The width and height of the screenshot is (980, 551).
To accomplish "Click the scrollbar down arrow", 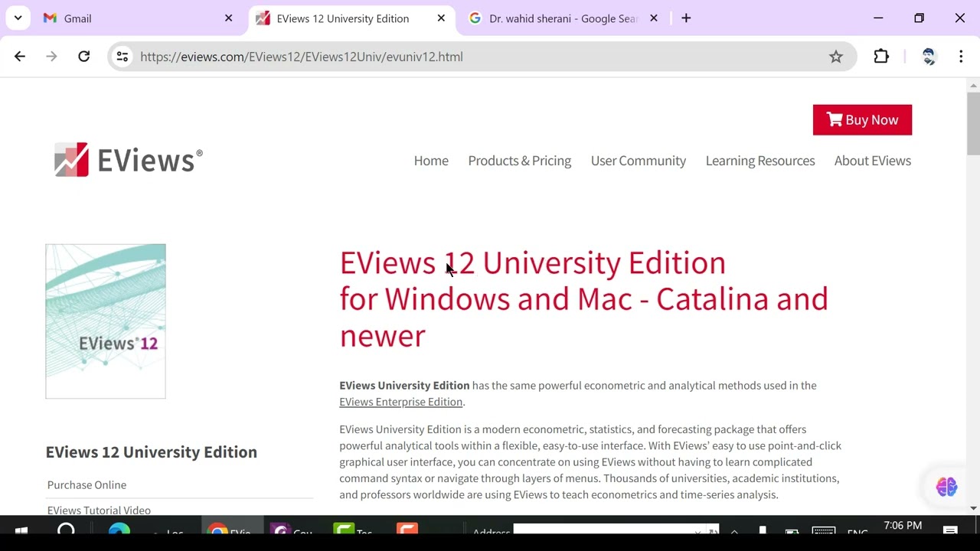I will pos(974,508).
